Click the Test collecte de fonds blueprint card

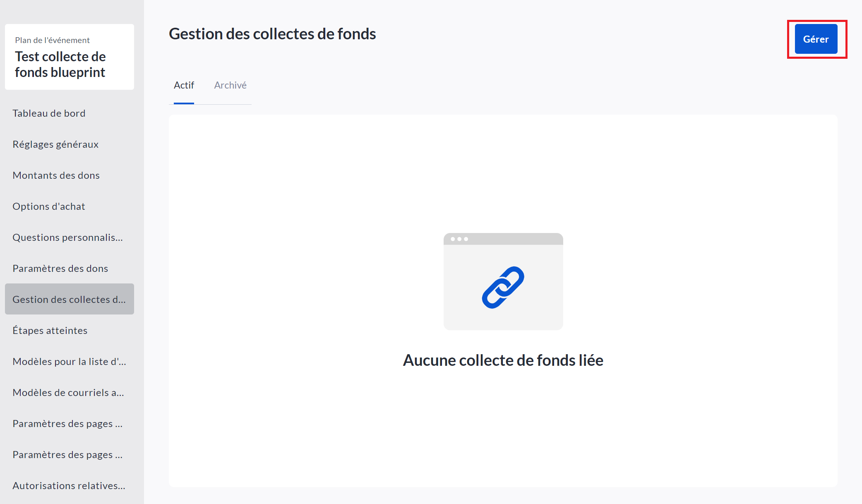coord(69,57)
